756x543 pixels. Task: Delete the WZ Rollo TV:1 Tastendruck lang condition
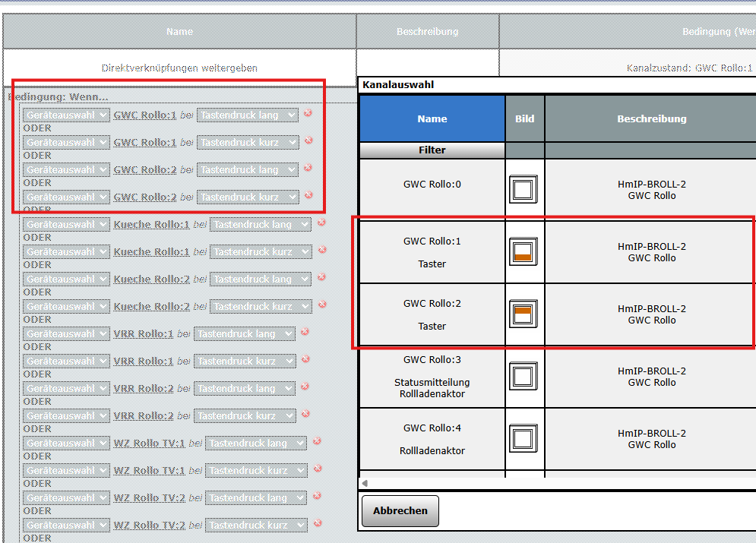tap(317, 442)
